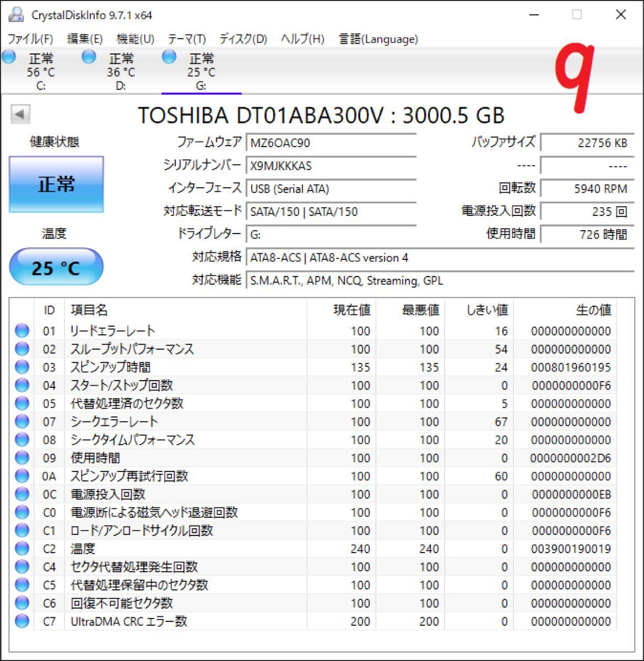This screenshot has height=661, width=644.
Task: Click status orb for ID C2 温度 row
Action: coord(22,549)
